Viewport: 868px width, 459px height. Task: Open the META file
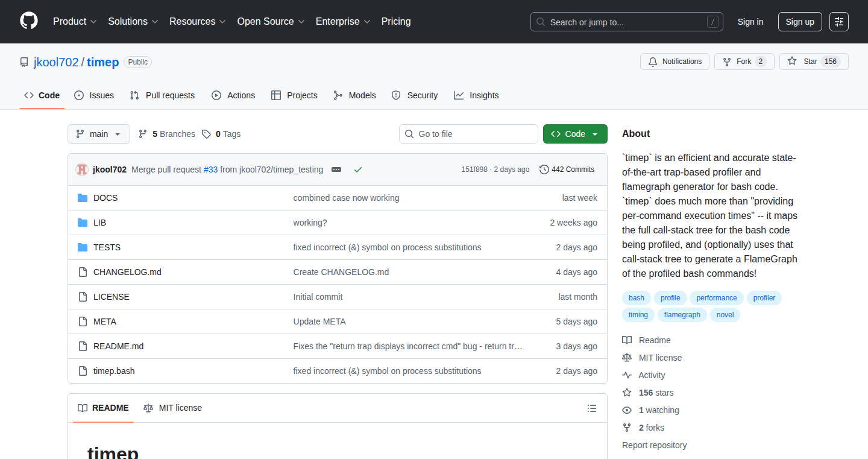105,321
